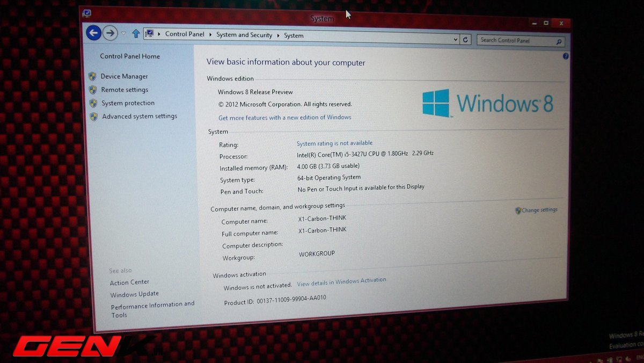644x363 pixels.
Task: Open Device Manager link
Action: (124, 77)
